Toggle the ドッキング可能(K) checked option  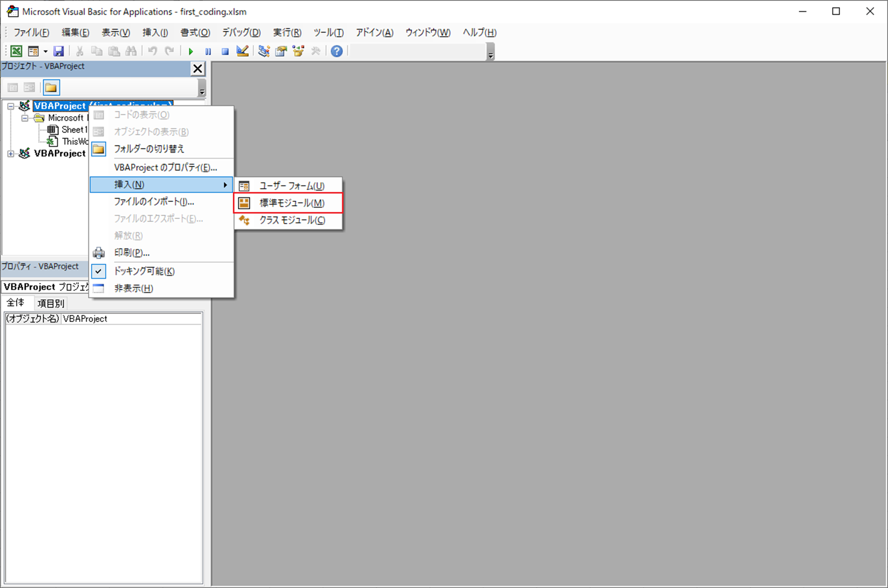click(x=161, y=271)
